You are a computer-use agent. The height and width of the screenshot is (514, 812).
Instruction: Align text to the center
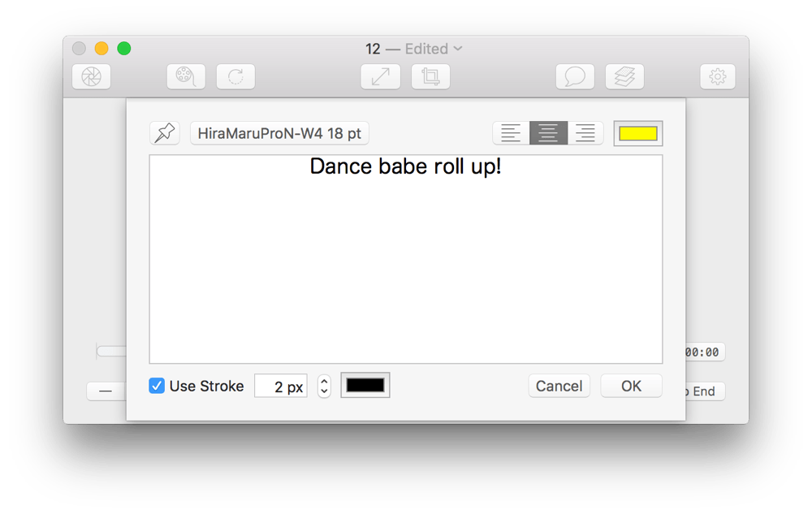pyautogui.click(x=548, y=133)
